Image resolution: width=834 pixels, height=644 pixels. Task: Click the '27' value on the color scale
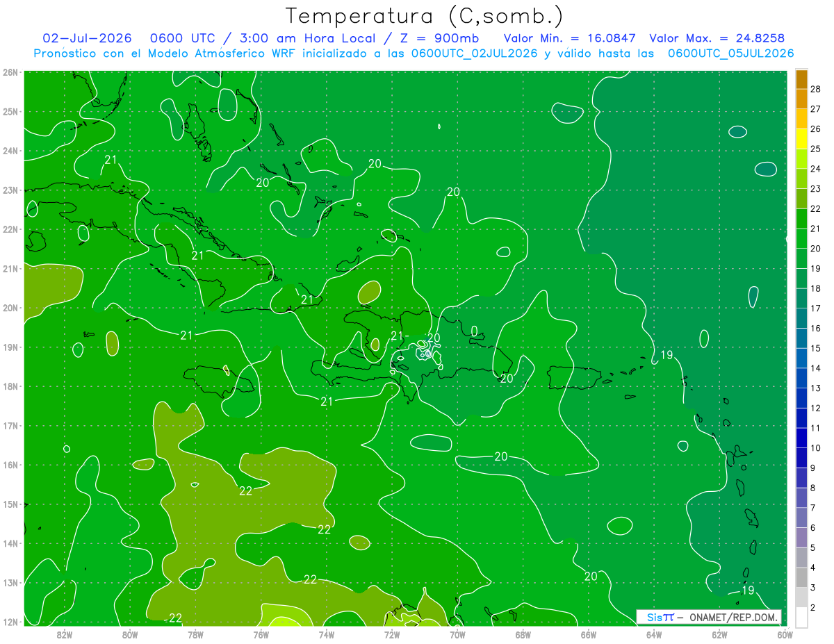click(x=816, y=109)
